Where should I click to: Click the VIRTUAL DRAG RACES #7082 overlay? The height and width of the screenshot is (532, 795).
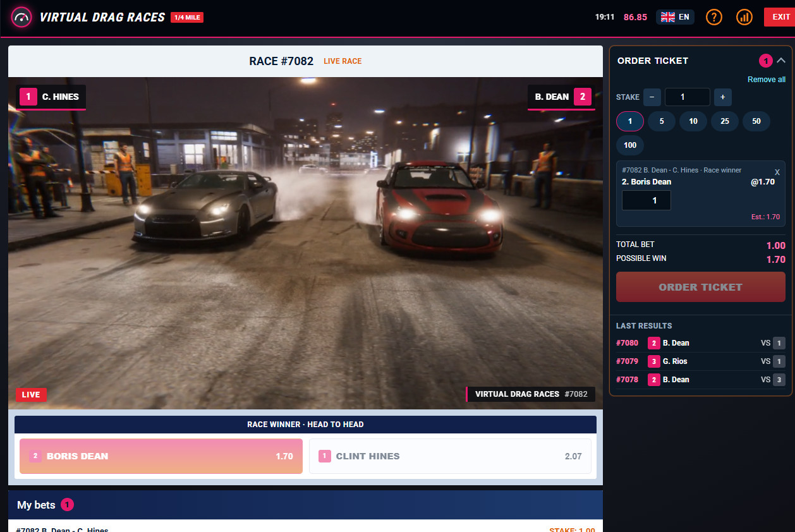(x=531, y=394)
